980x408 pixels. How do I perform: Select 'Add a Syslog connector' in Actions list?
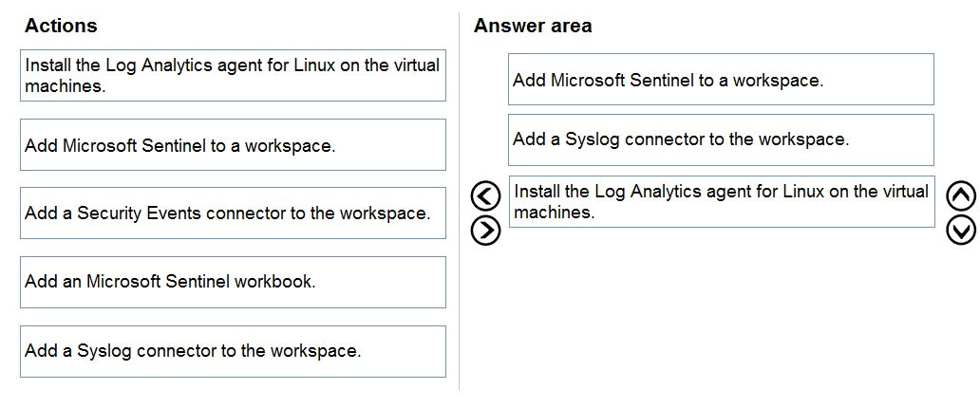[x=233, y=351]
